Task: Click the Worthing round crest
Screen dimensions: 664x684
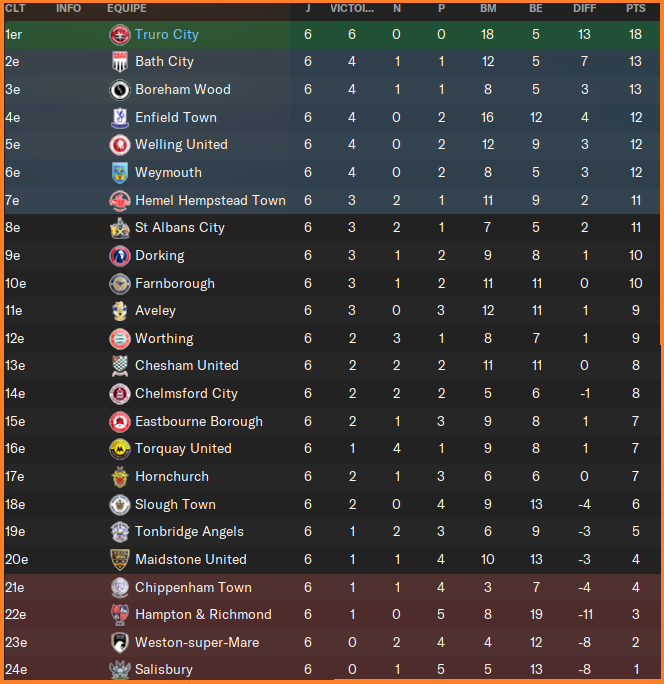Action: click(120, 339)
